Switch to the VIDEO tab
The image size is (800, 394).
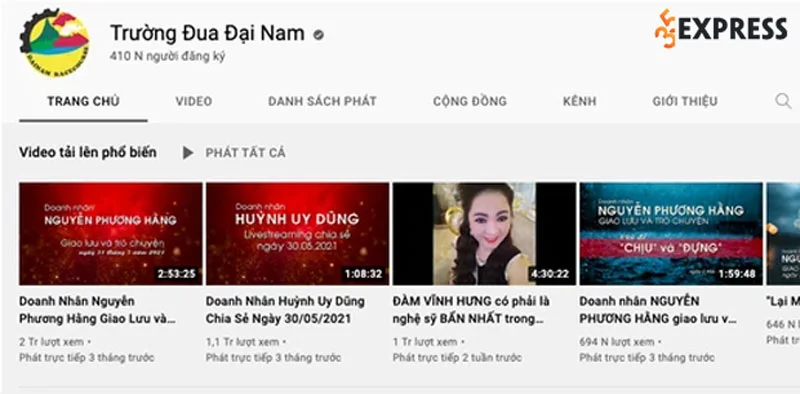194,101
